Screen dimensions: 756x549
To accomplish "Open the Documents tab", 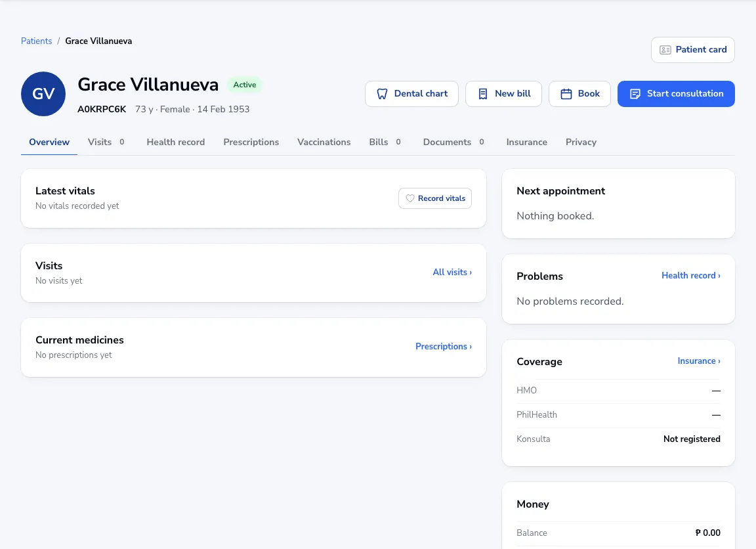I will point(453,142).
